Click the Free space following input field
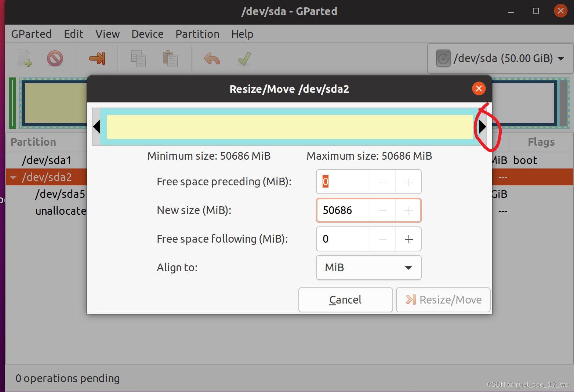 pyautogui.click(x=343, y=239)
